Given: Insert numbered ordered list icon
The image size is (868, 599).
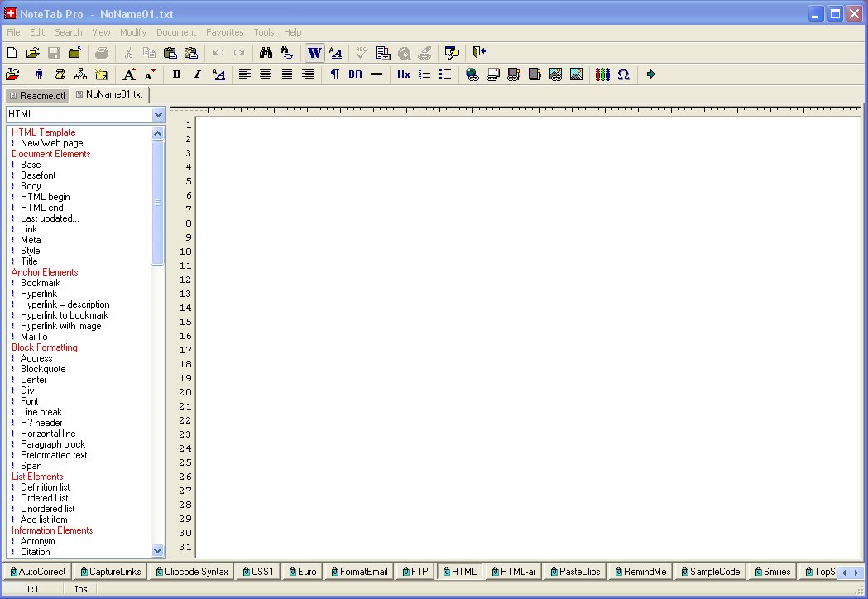Looking at the screenshot, I should coord(424,74).
